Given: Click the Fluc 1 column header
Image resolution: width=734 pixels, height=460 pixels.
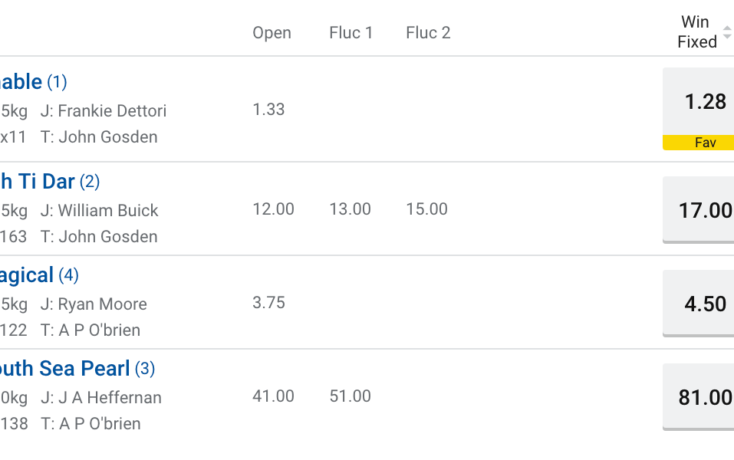Looking at the screenshot, I should [x=351, y=33].
